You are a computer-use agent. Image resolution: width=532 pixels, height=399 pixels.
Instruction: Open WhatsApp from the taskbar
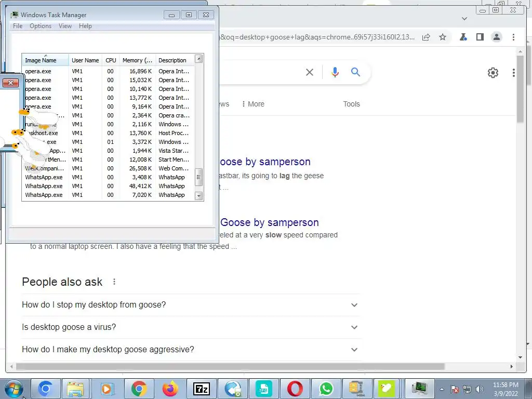click(x=326, y=389)
